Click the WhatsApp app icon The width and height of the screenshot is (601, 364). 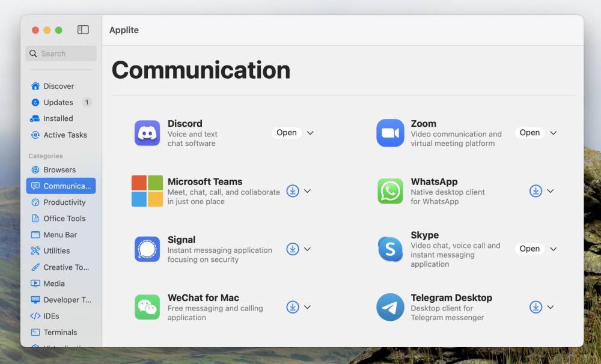(x=390, y=191)
